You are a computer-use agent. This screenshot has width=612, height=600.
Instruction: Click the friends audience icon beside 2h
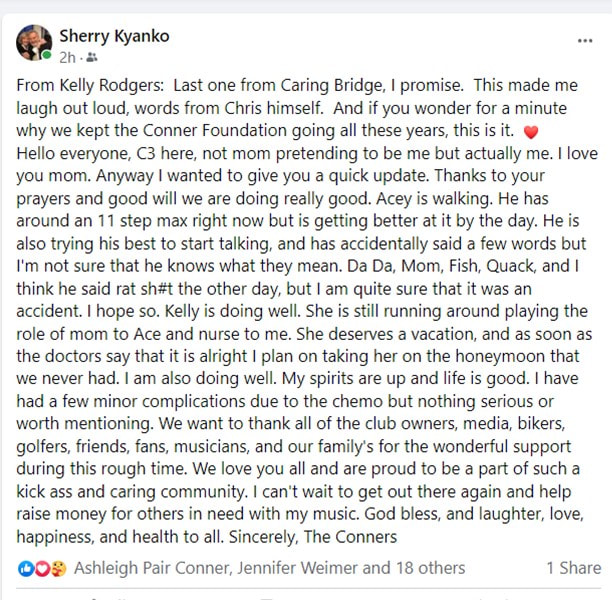tap(91, 58)
